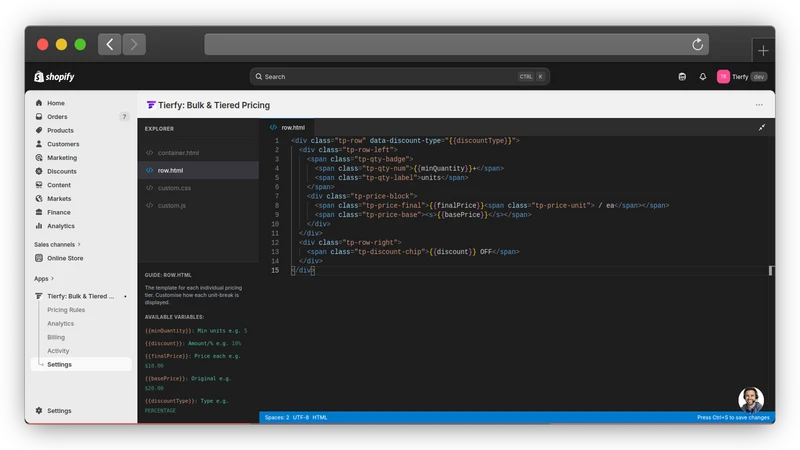The width and height of the screenshot is (800, 450).
Task: Click the container.html file icon
Action: coord(149,153)
